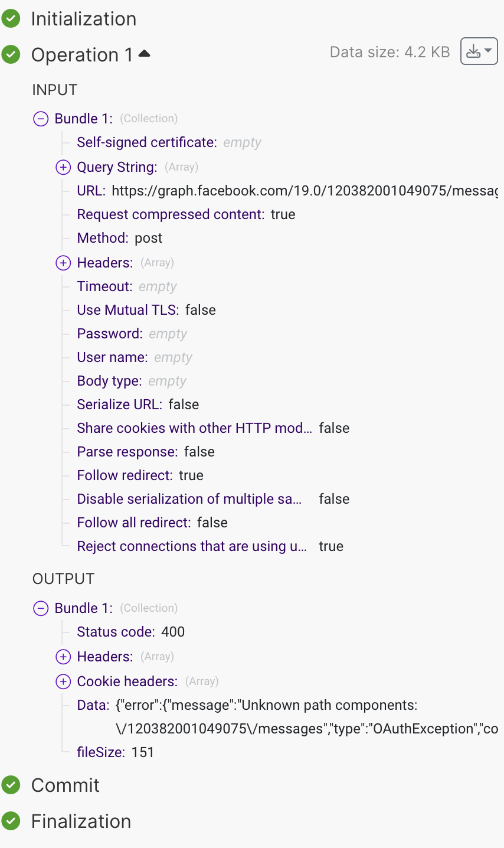Click the green check icon beside Commit
The image size is (504, 848).
click(11, 785)
